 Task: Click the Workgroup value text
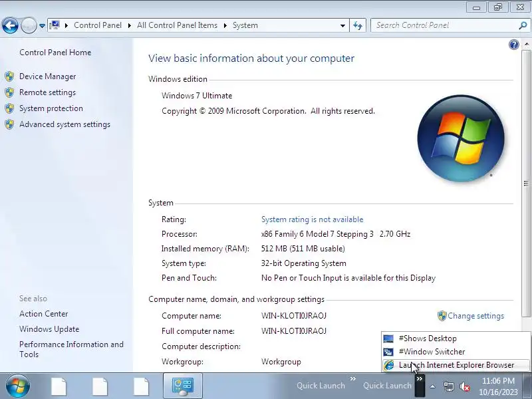[x=281, y=362]
